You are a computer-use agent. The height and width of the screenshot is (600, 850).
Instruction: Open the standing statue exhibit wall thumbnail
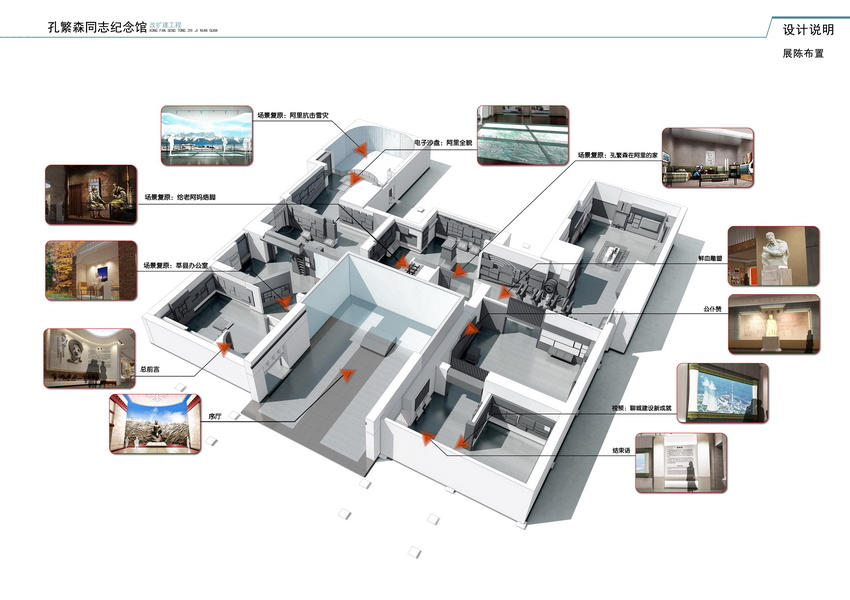pos(773,324)
